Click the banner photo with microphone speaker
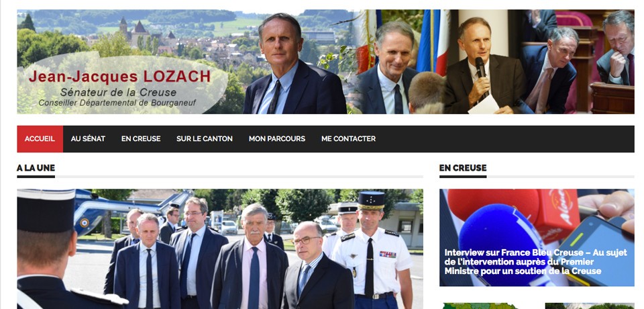 [x=480, y=62]
